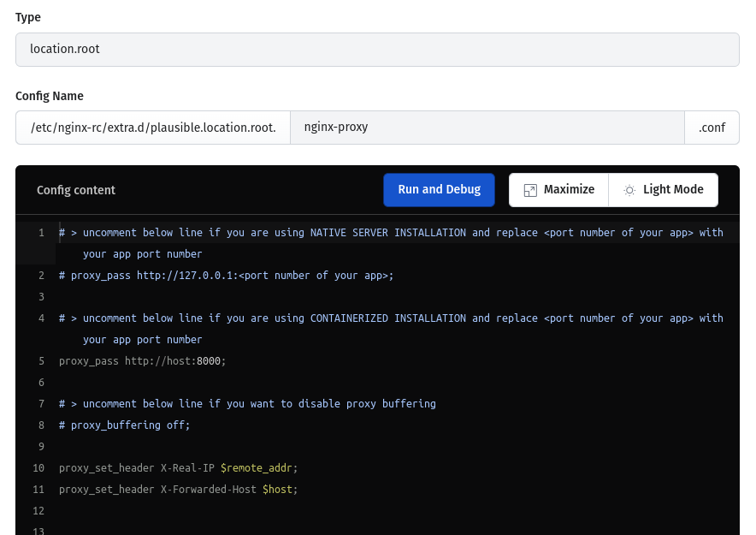Click the NATIVE SERVER INSTALLATION comment line
This screenshot has height=535, width=756.
391,243
